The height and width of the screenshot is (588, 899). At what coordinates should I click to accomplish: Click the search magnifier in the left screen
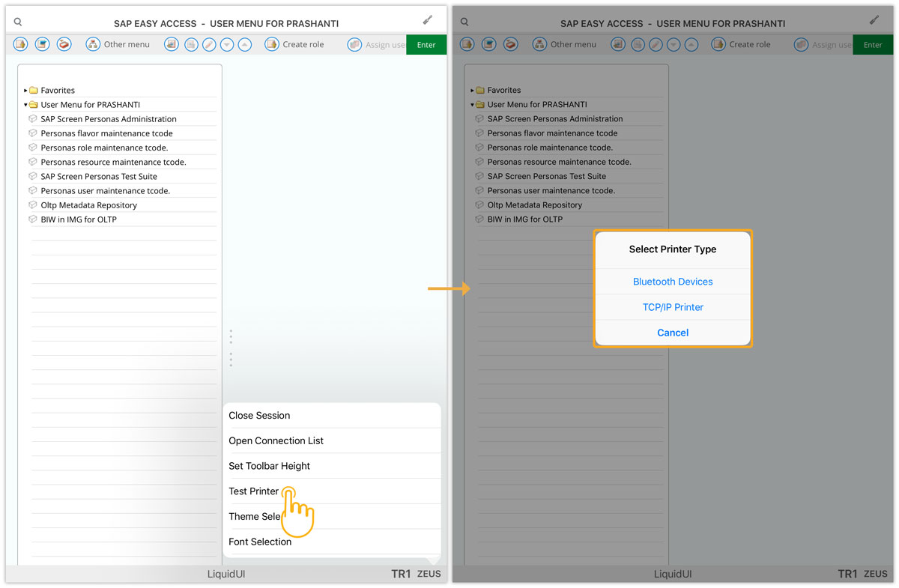click(18, 22)
